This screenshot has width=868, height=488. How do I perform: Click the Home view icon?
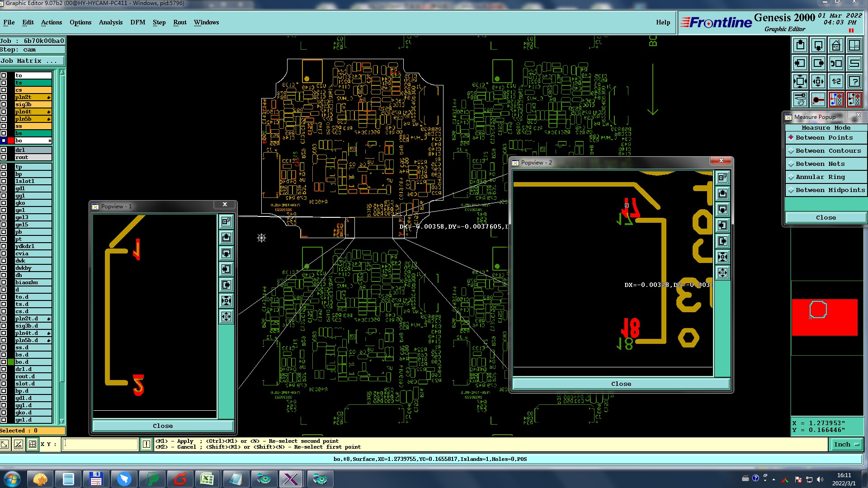coord(836,45)
